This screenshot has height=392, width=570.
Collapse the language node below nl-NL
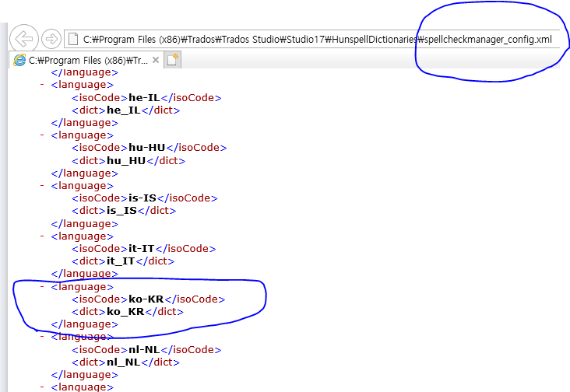(42, 387)
